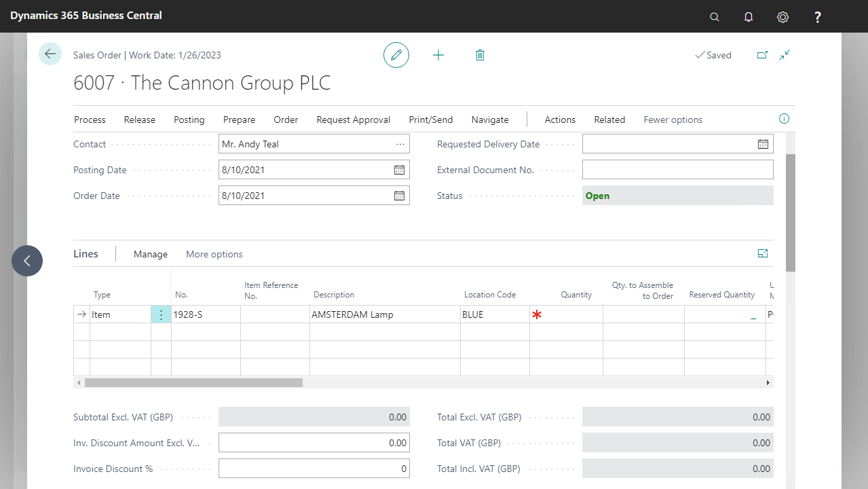Viewport: 868px width, 489px height.
Task: Open the Order menu
Action: coord(286,120)
